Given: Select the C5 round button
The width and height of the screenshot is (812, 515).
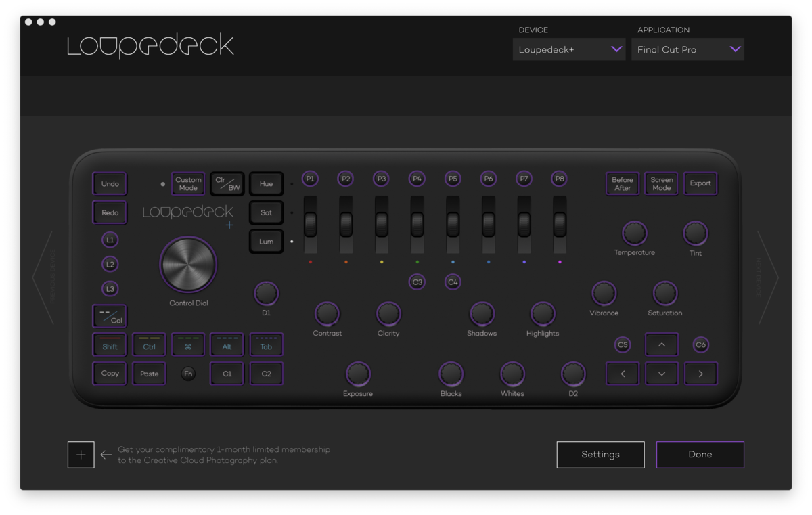Looking at the screenshot, I should [x=623, y=345].
